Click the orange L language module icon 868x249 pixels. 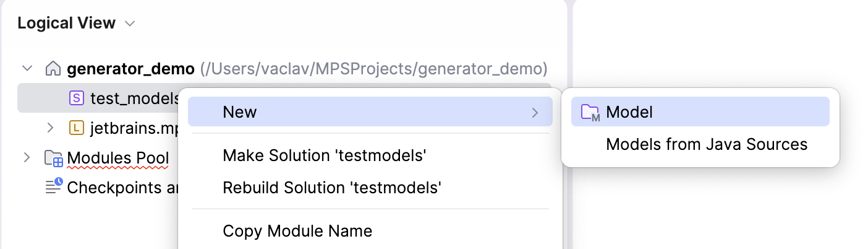click(x=76, y=128)
